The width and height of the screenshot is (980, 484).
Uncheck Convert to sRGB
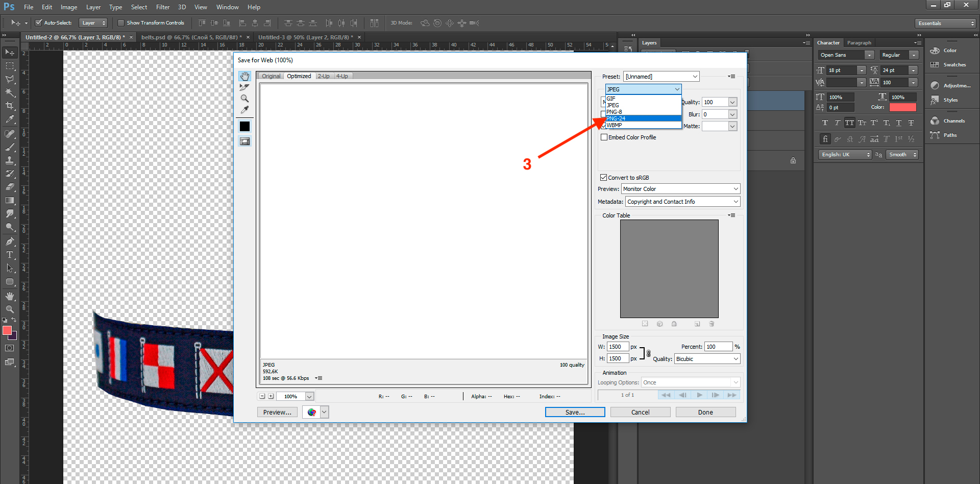pyautogui.click(x=604, y=178)
